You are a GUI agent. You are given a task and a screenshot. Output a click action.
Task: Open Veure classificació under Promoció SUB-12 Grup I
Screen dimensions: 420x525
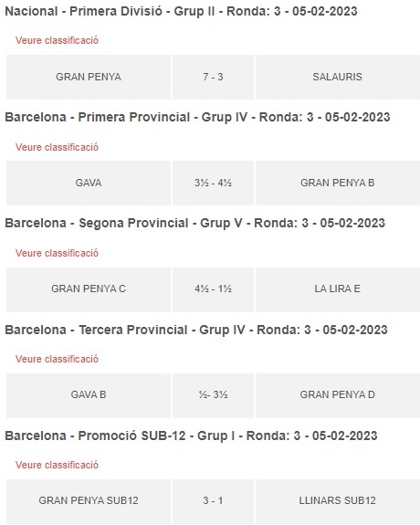click(x=57, y=465)
